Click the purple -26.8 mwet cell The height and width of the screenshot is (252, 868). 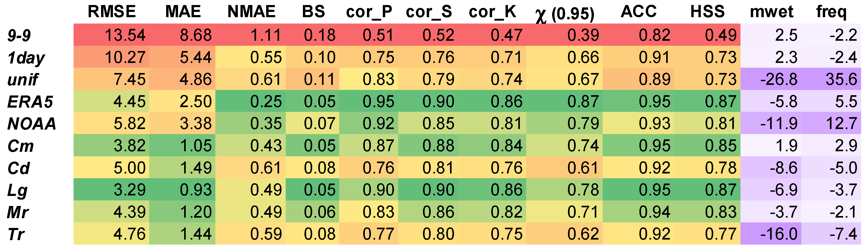point(779,80)
